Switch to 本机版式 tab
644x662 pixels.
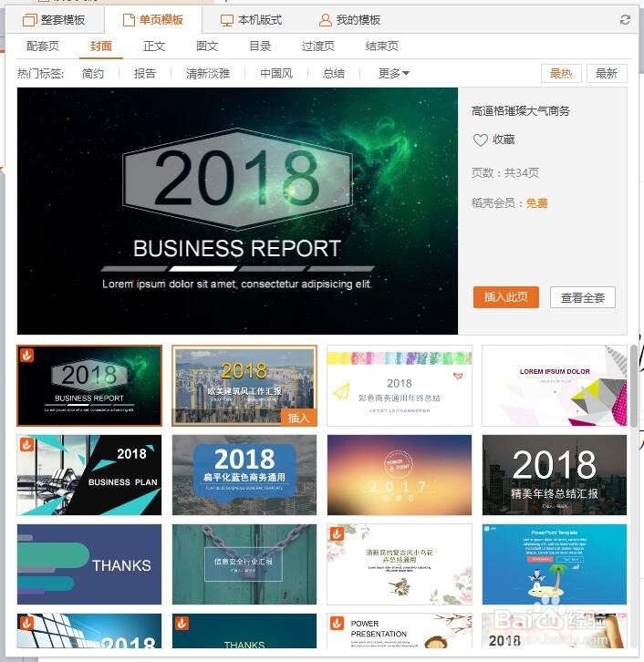pos(252,20)
